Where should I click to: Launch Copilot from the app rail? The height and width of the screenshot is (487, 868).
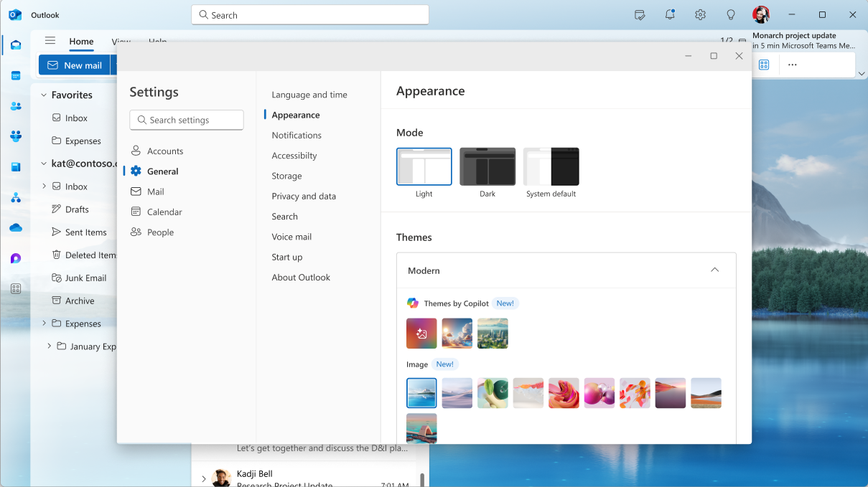15,257
